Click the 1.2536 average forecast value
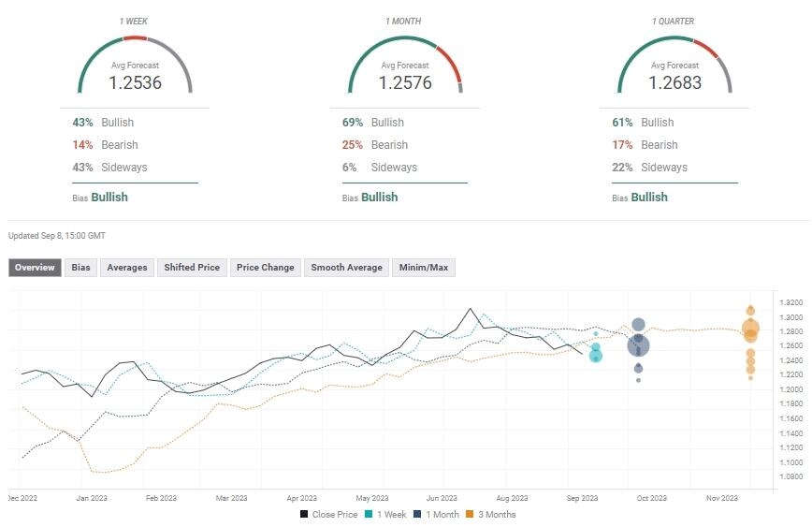The image size is (812, 527). pyautogui.click(x=135, y=83)
